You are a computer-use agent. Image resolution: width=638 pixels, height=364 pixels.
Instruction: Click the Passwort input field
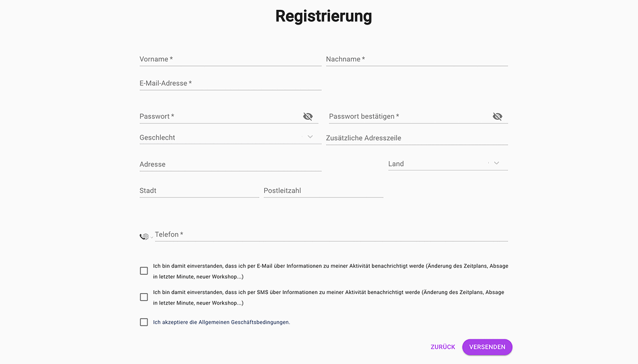(x=219, y=116)
